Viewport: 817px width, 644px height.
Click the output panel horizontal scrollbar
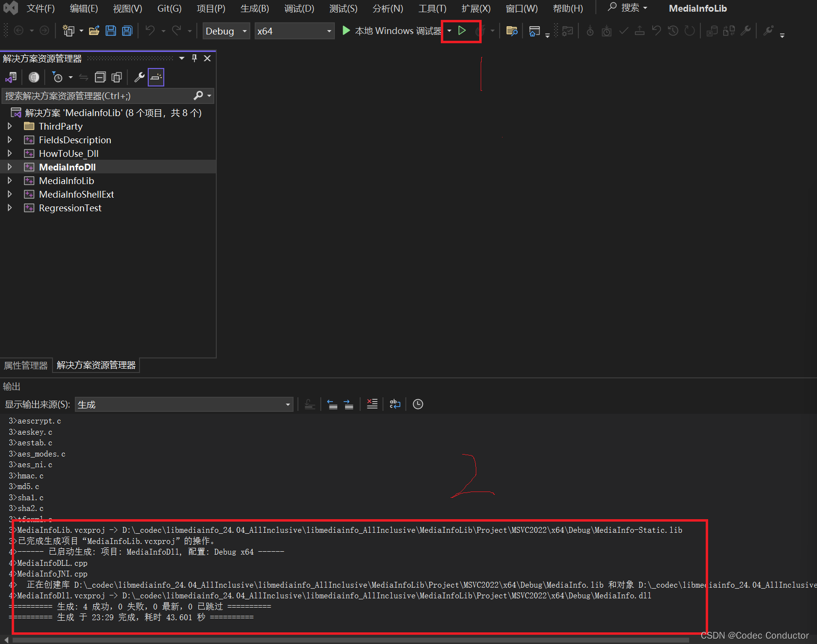click(350, 640)
